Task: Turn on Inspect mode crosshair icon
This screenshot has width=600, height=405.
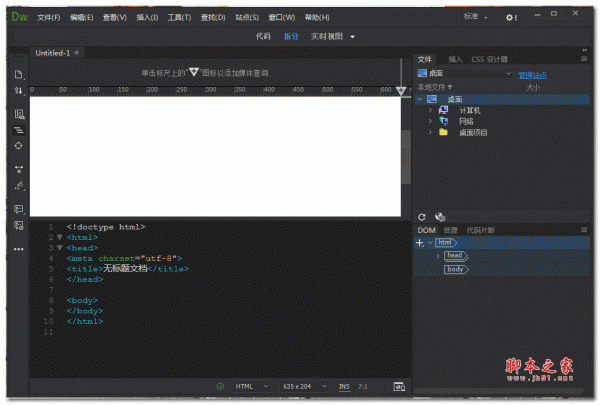Action: (18, 146)
